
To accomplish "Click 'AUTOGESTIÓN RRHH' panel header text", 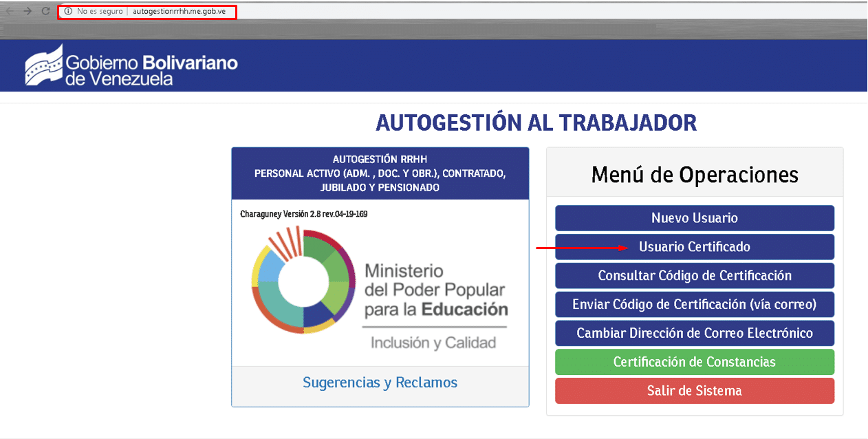I will coord(380,160).
